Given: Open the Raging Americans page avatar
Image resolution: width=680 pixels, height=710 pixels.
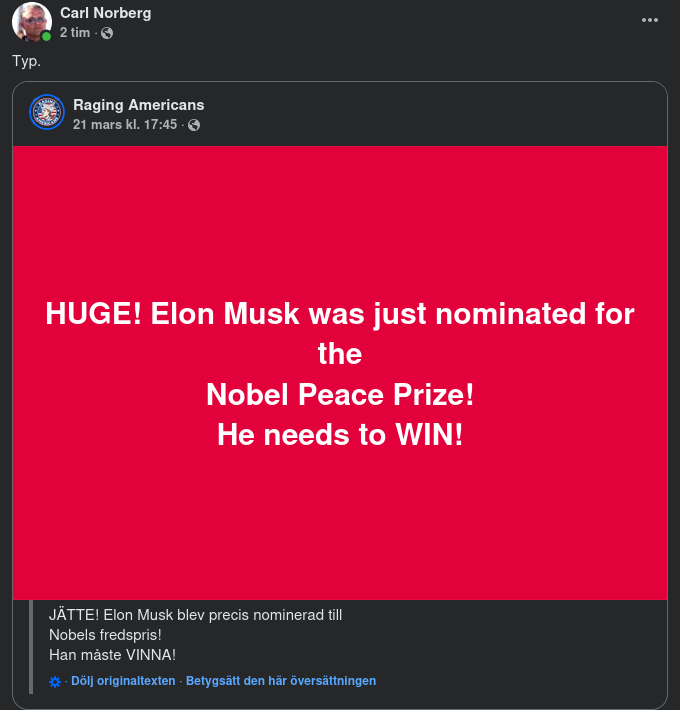Looking at the screenshot, I should point(47,113).
